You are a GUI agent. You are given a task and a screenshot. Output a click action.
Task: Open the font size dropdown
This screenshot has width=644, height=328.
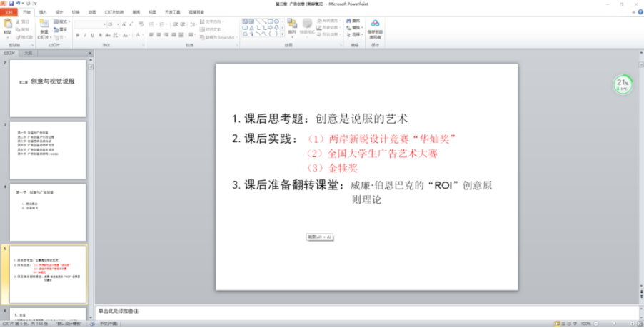click(x=119, y=24)
